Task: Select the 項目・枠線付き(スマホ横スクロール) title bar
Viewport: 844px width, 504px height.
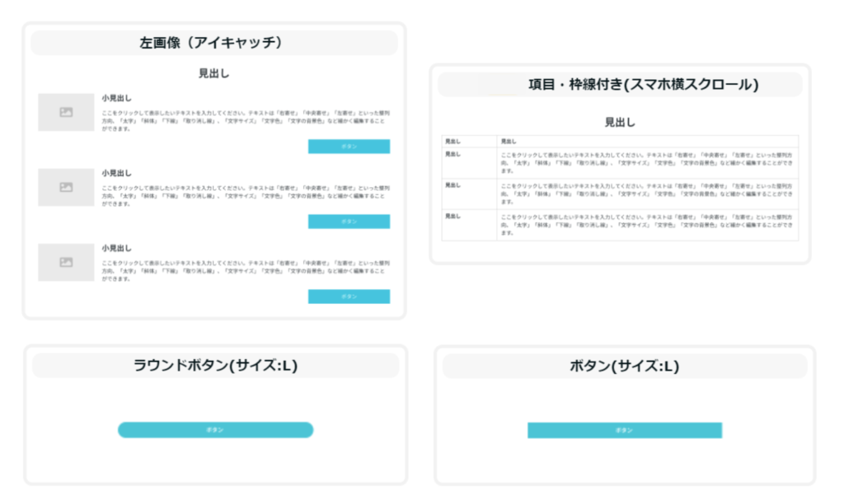Action: (x=620, y=85)
